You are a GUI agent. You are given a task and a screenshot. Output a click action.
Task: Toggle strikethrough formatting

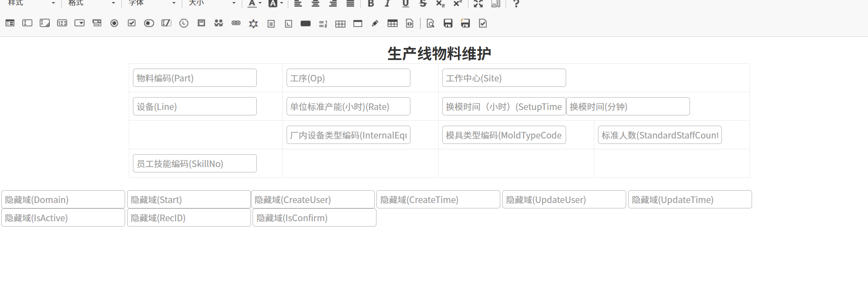(x=423, y=4)
